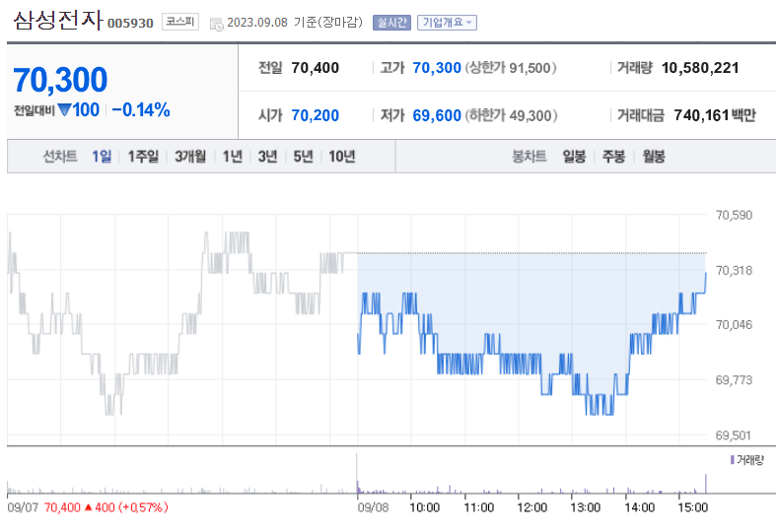Click the 하한가 49,300 text
Screen dimensions: 776x532
511,115
